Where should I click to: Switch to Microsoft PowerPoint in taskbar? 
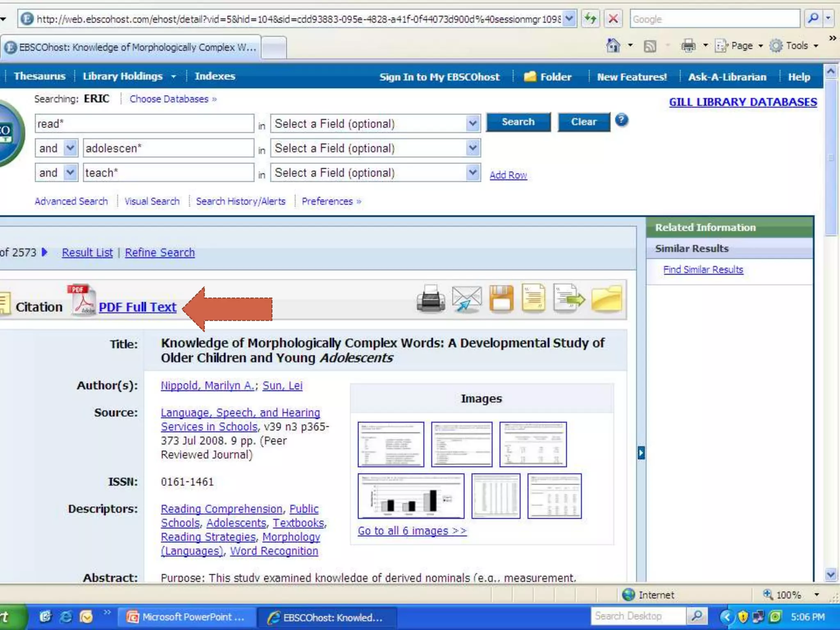click(x=186, y=617)
